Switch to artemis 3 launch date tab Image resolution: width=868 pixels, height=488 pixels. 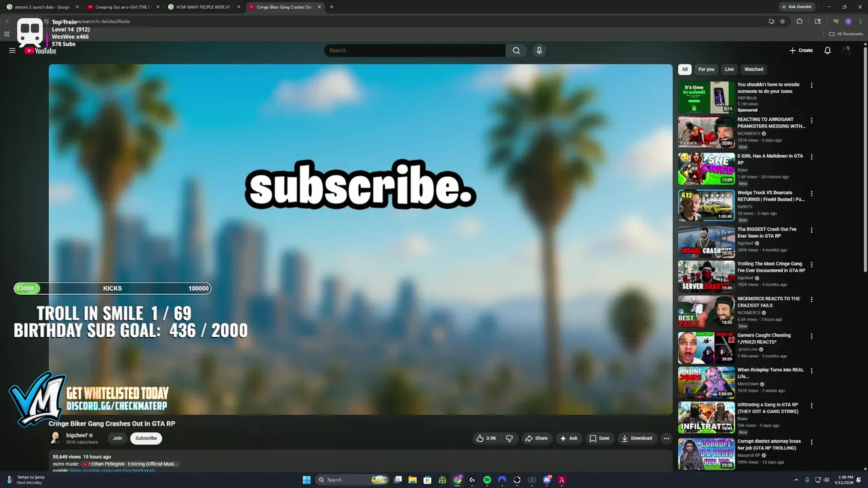[x=42, y=7]
